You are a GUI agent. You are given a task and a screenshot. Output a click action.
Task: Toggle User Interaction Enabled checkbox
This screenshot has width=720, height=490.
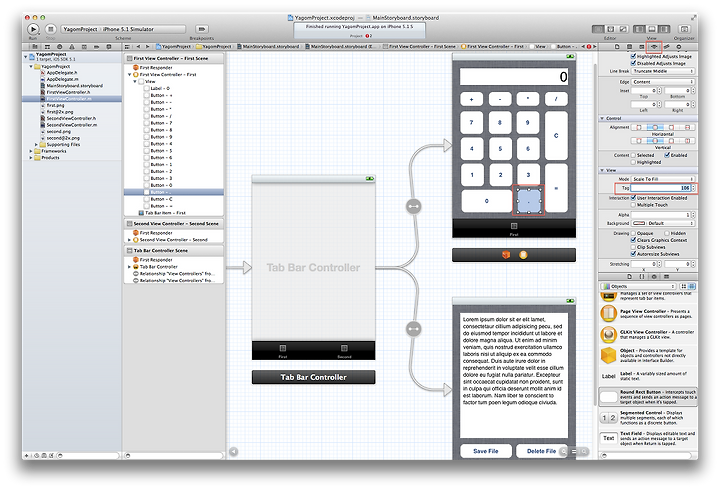click(x=634, y=198)
